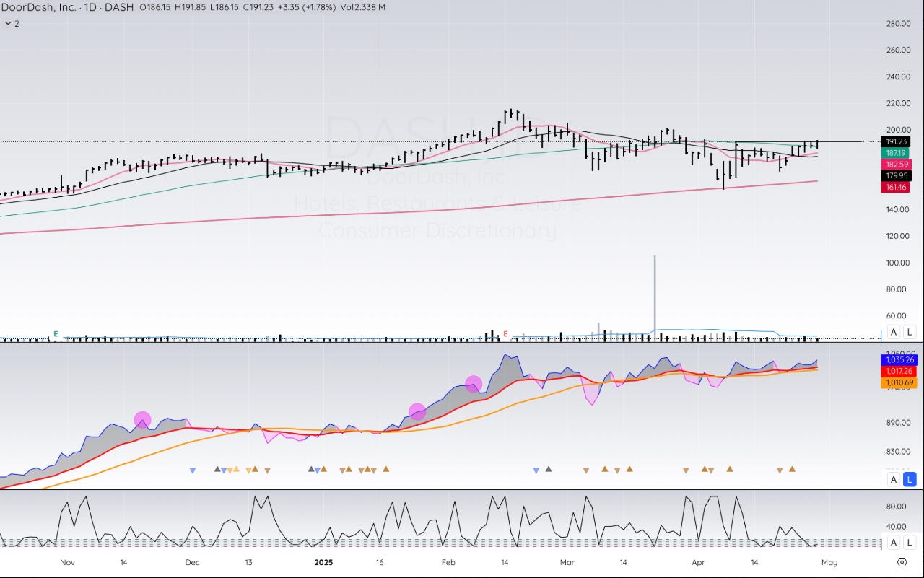Click the teal moving average label 187.19

click(x=896, y=153)
